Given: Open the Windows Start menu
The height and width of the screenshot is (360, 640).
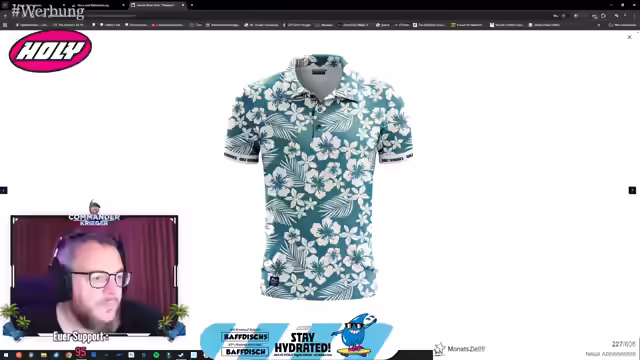Looking at the screenshot, I should [x=6, y=355].
